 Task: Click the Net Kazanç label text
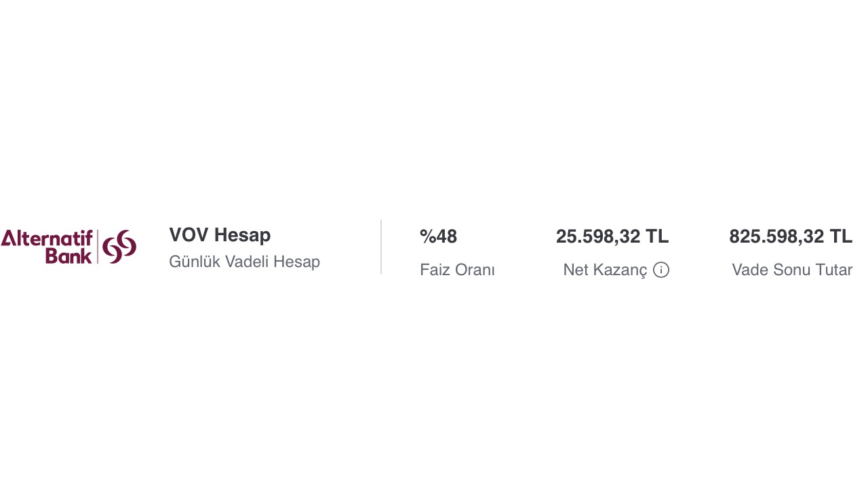(606, 270)
